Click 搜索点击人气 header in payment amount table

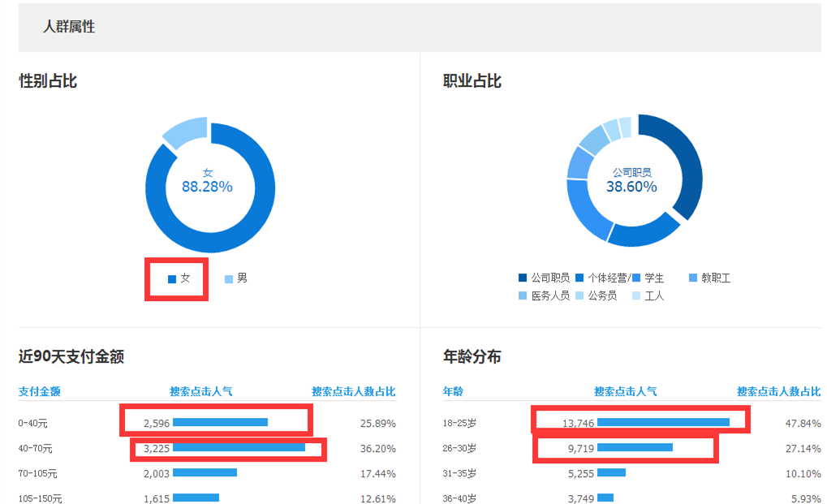point(200,392)
